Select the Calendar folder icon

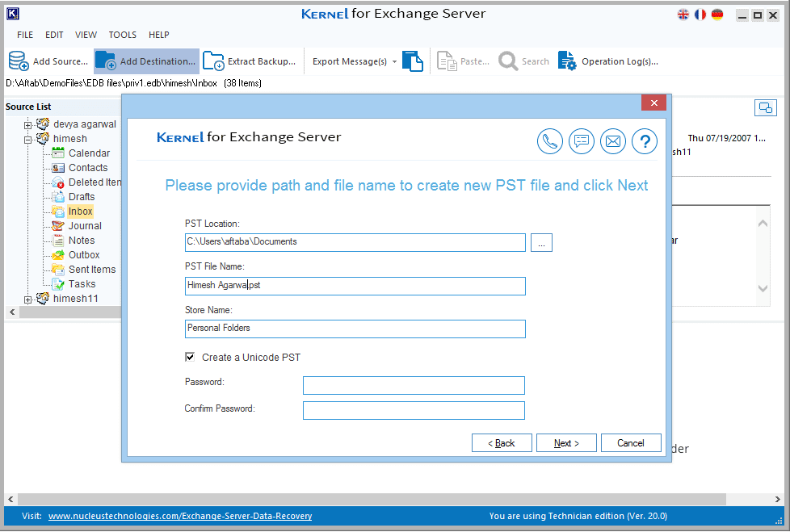click(58, 153)
